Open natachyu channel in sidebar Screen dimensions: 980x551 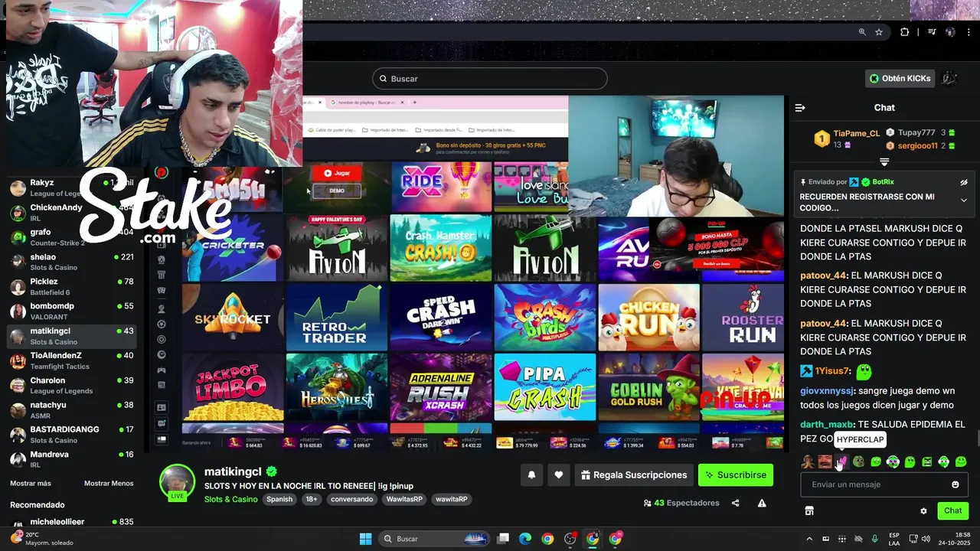click(72, 409)
